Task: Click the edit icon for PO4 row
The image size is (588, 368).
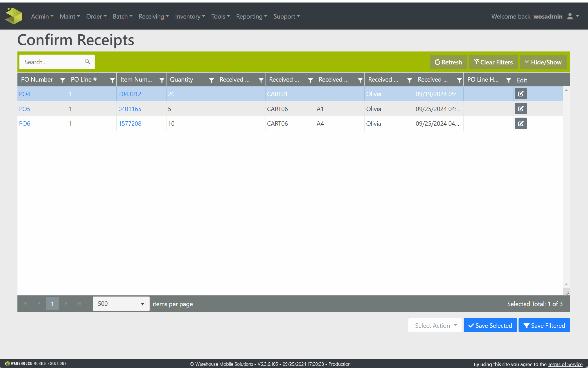Action: (521, 94)
